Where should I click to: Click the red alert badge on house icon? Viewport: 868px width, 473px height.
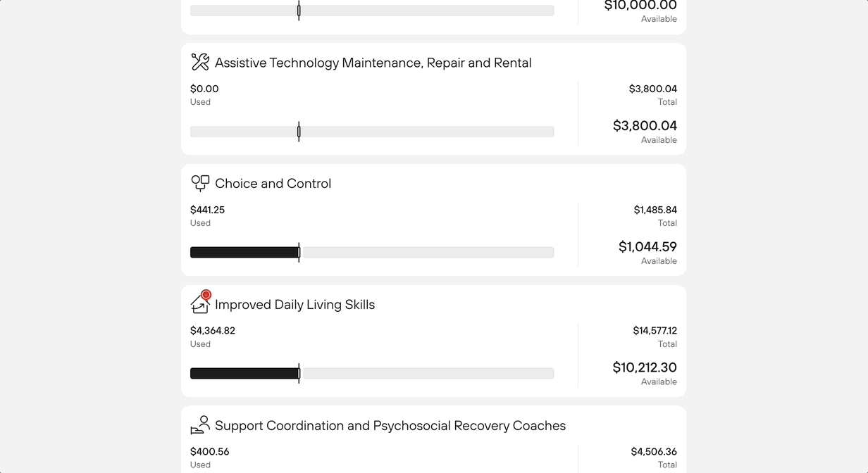206,295
